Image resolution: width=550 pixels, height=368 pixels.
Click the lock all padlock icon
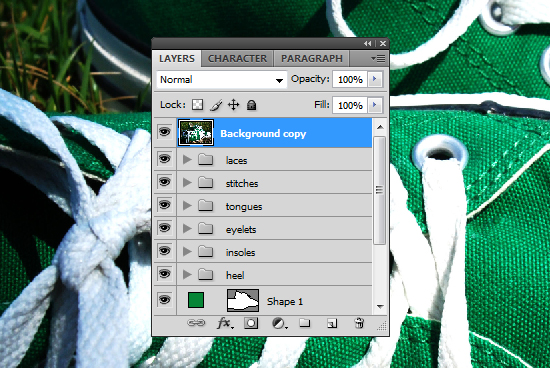pos(251,105)
